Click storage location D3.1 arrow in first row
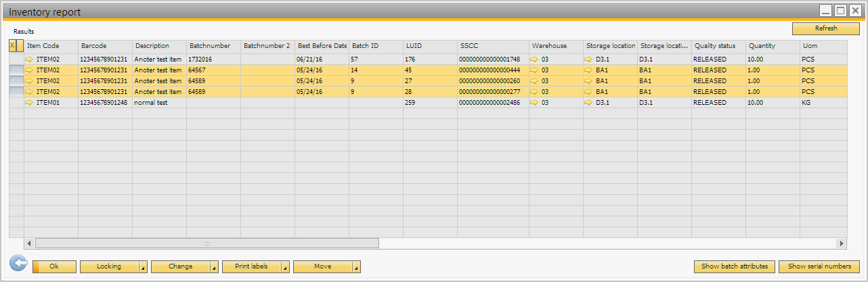This screenshot has height=282, width=868. point(589,60)
